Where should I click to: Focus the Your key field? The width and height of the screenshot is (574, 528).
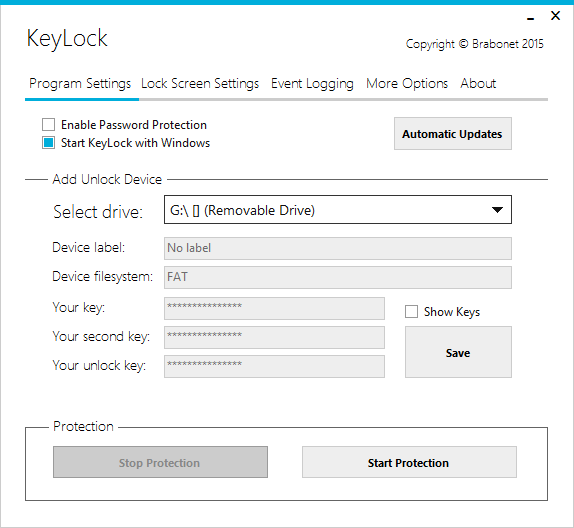(x=274, y=308)
